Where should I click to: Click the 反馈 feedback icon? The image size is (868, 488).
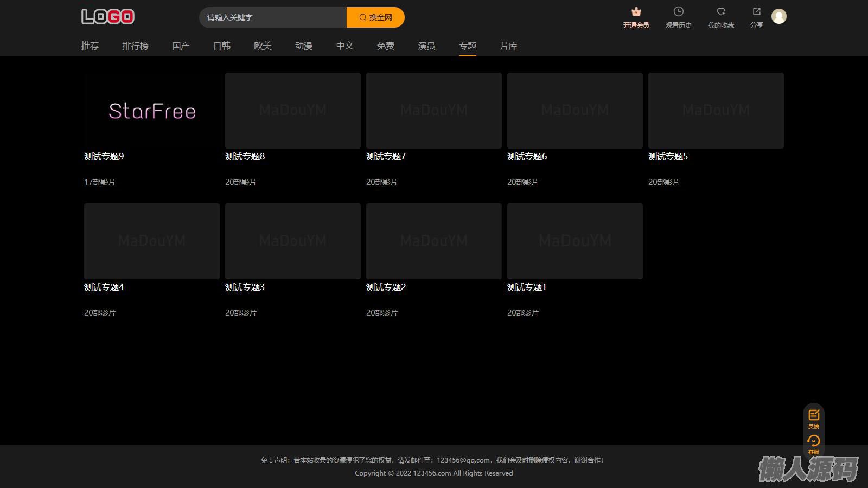tap(813, 415)
